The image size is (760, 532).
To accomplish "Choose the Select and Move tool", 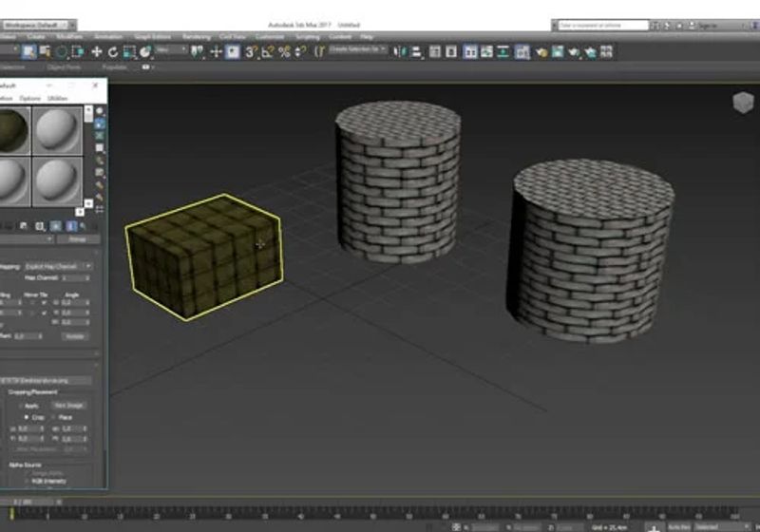I will (x=97, y=52).
